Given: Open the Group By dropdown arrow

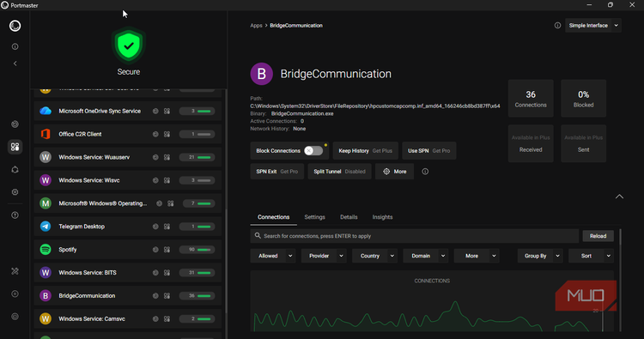Looking at the screenshot, I should click(x=558, y=256).
